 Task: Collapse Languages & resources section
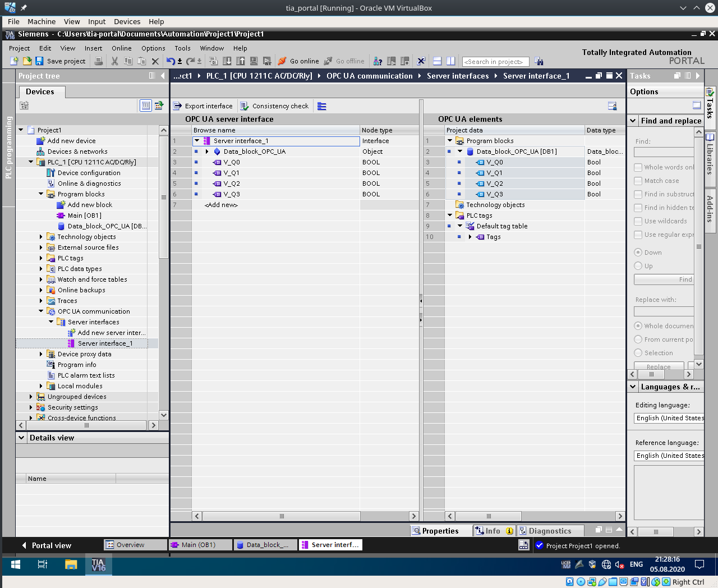coord(633,387)
